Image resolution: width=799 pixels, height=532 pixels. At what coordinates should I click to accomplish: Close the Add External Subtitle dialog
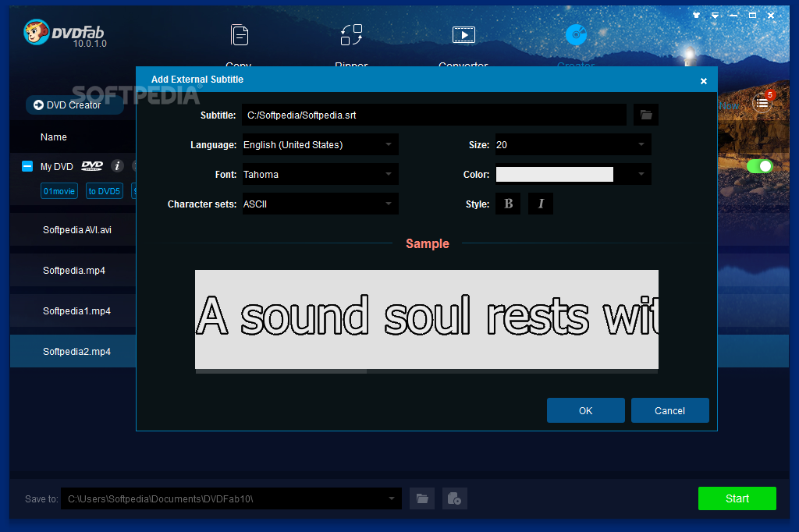(x=704, y=81)
